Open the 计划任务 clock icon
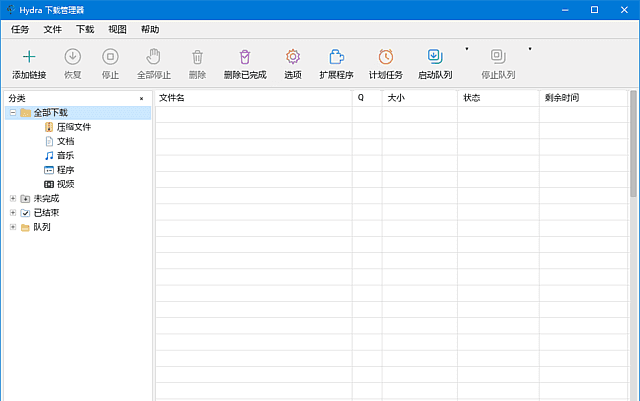The height and width of the screenshot is (401, 640). [x=386, y=57]
